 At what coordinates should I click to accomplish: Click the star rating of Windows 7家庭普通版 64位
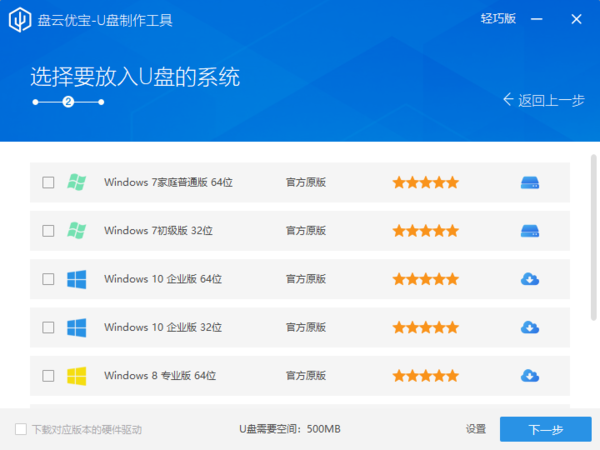(426, 182)
